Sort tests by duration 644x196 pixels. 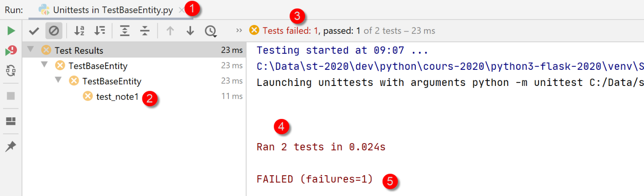(x=100, y=30)
